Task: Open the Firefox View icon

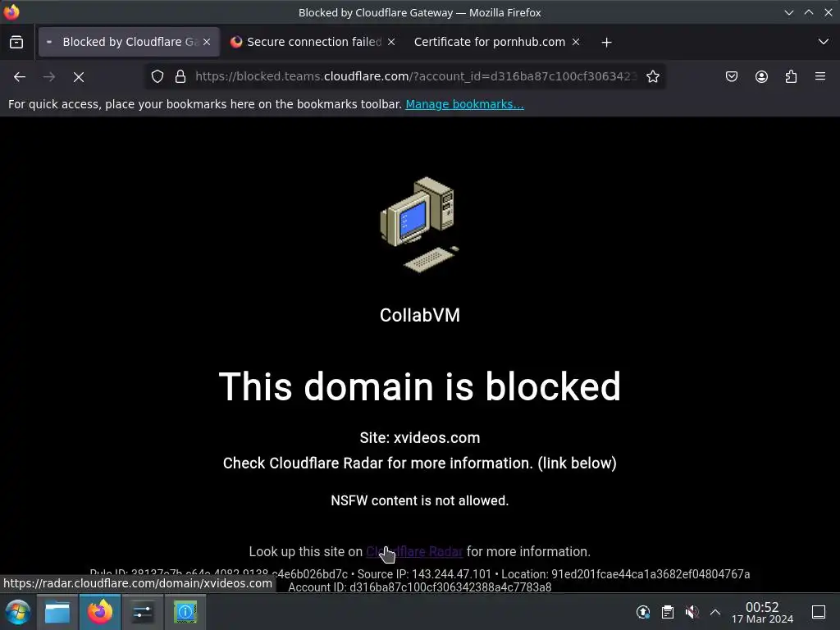Action: point(16,42)
